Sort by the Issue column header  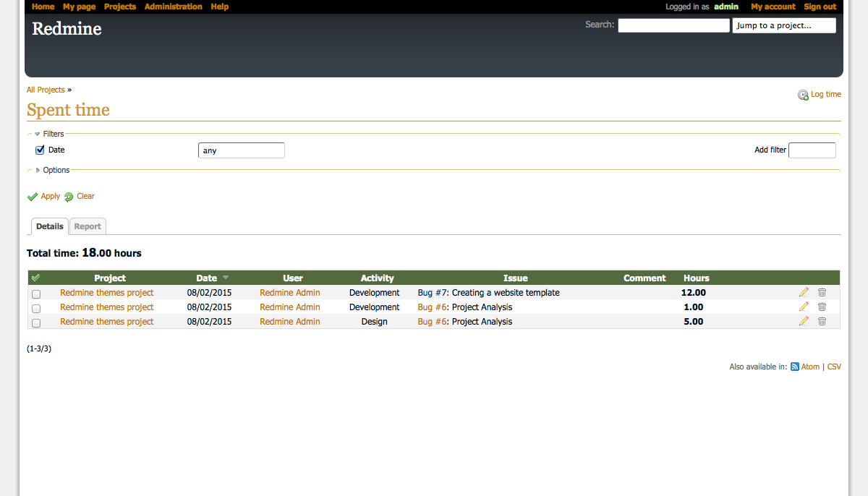(x=516, y=278)
